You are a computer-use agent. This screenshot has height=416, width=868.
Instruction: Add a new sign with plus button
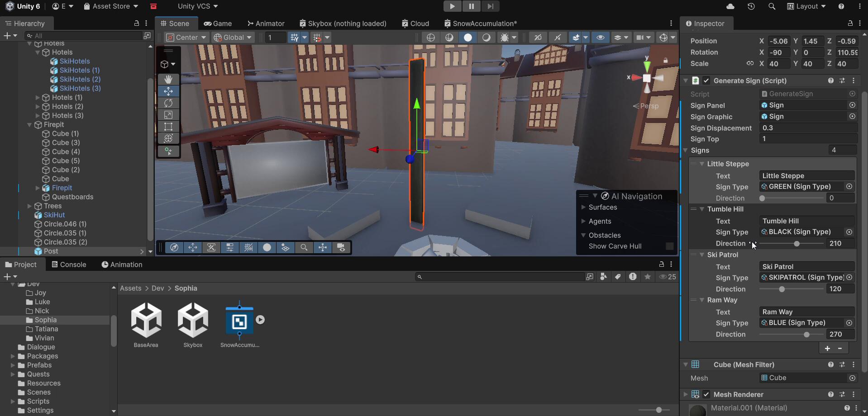click(x=827, y=348)
